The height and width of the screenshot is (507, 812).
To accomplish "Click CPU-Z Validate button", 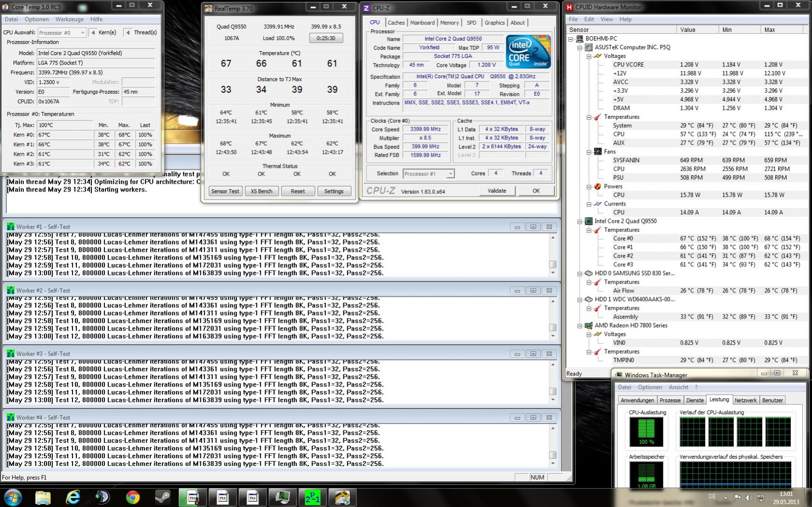I will click(x=497, y=191).
